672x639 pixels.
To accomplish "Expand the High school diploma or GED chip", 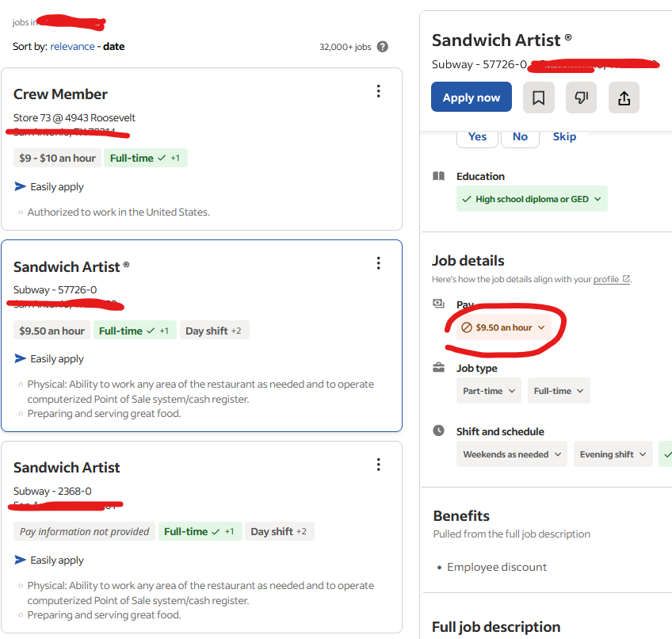I will [x=532, y=199].
